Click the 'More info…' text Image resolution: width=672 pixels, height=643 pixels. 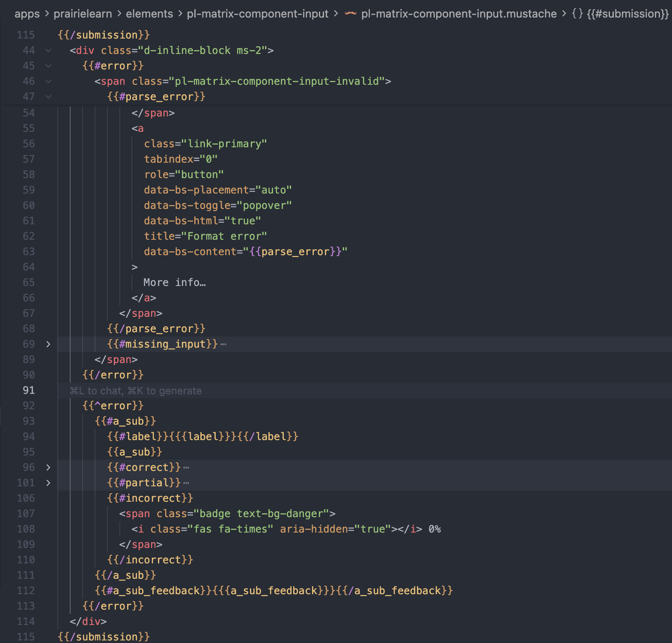tap(175, 283)
